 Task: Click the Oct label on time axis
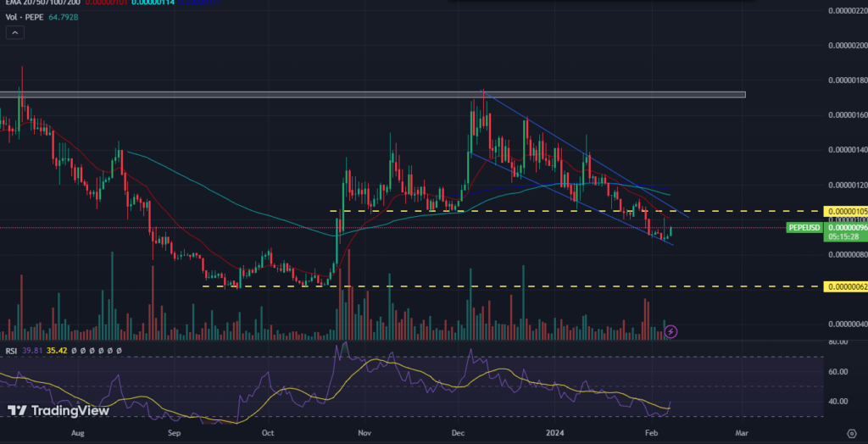coord(268,432)
